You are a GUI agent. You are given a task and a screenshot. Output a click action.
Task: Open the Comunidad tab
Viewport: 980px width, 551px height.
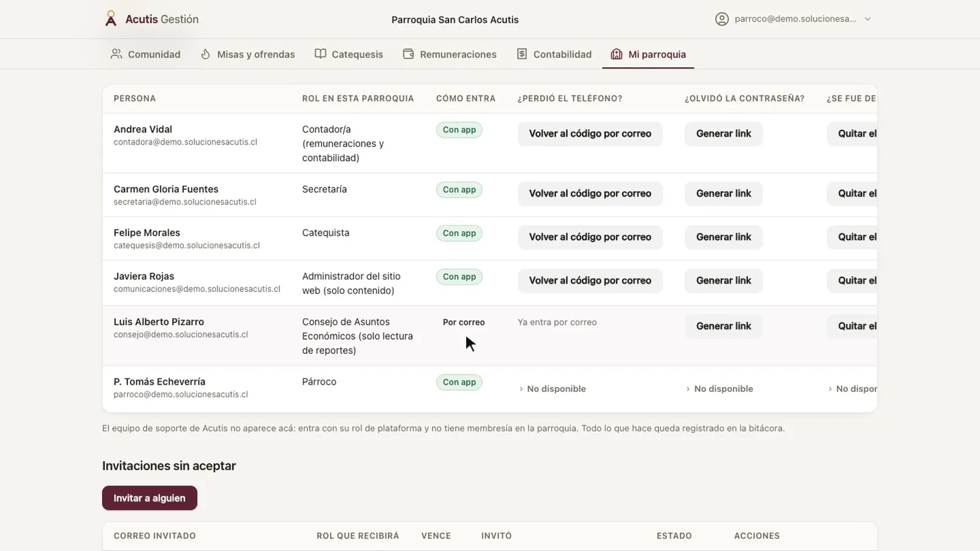tap(145, 54)
